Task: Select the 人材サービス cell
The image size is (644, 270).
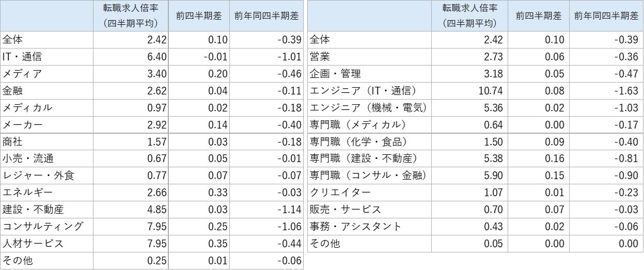Action: point(33,244)
